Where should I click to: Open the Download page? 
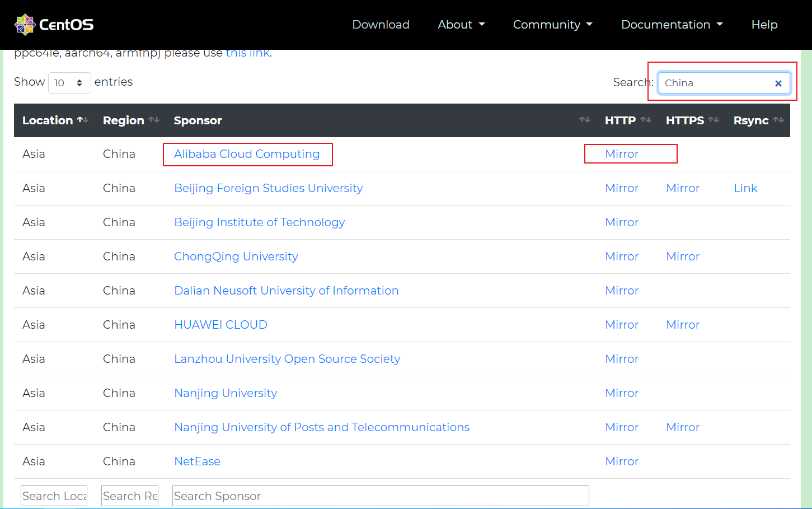tap(381, 25)
